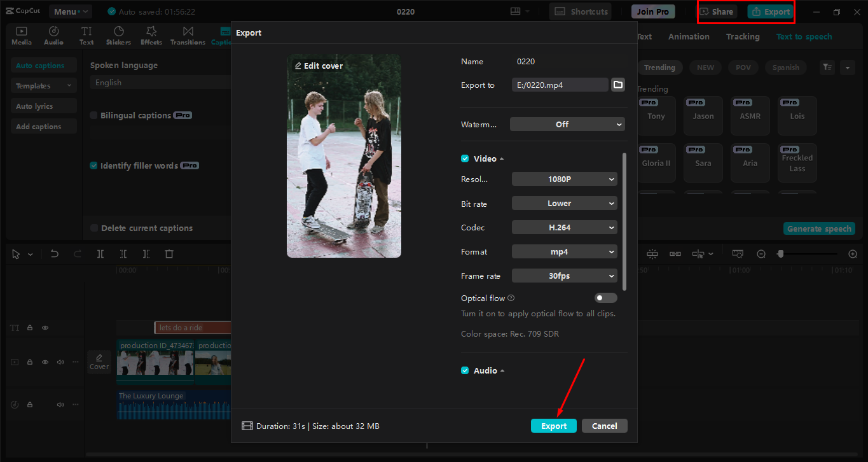Hide the text caption track
868x462 pixels.
pyautogui.click(x=45, y=328)
